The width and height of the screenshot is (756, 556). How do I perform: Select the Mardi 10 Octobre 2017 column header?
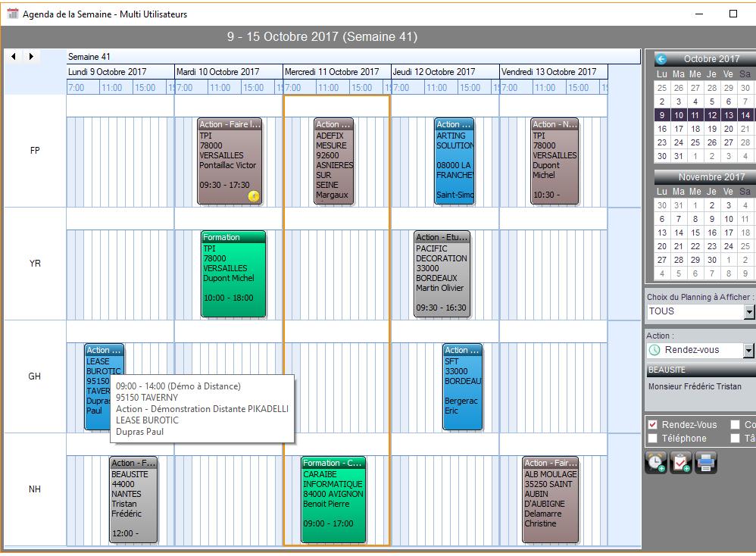(229, 72)
